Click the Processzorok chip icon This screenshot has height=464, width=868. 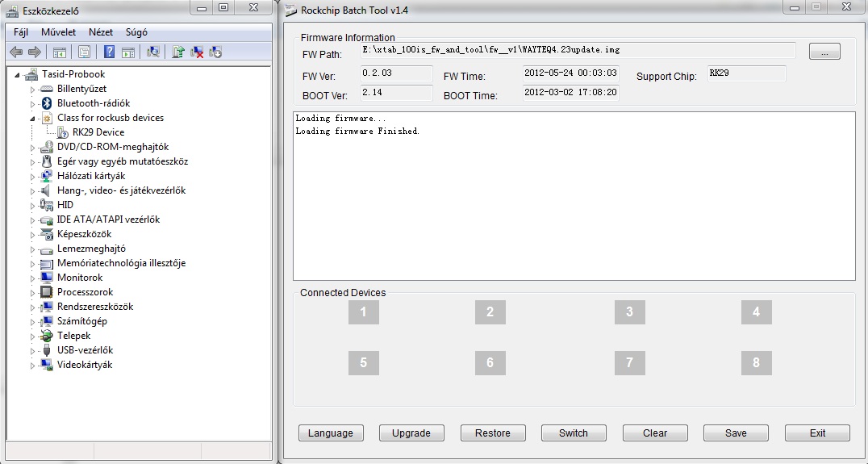[47, 292]
